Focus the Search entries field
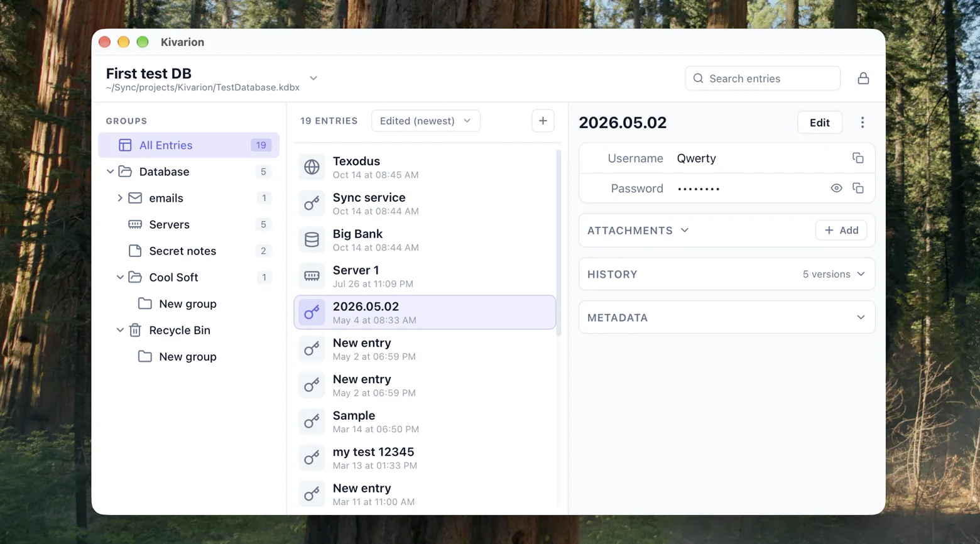 [x=763, y=79]
